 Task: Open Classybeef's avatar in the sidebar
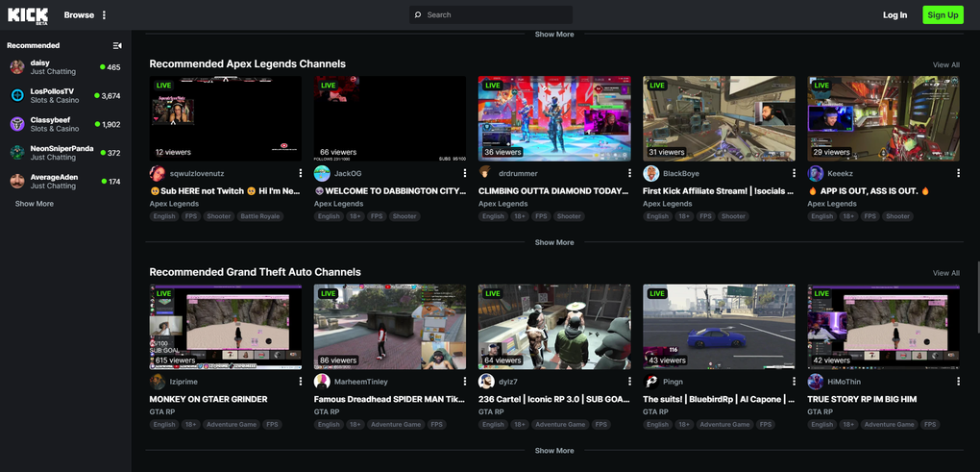tap(17, 124)
